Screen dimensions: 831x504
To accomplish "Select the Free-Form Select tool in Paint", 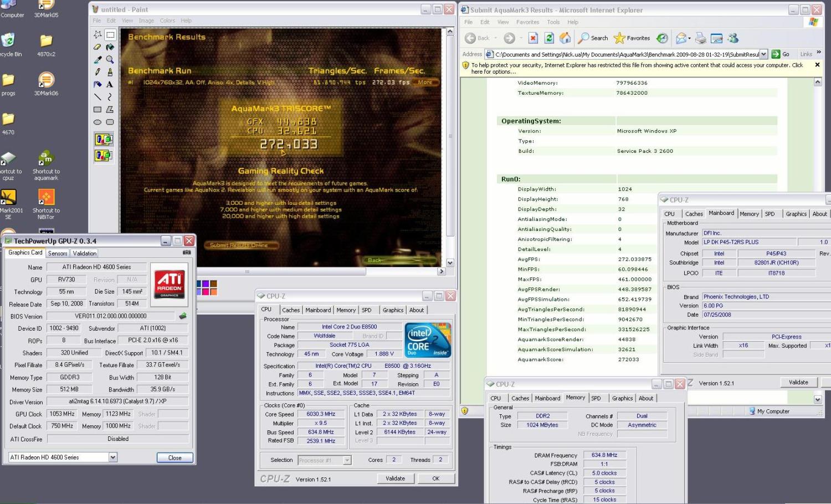I will click(98, 34).
